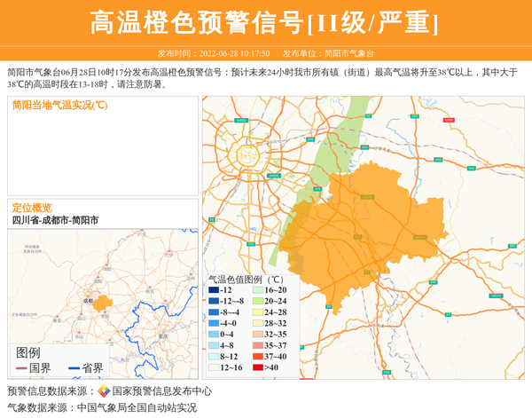Click the 定位概览 panel heading
Image resolution: width=532 pixels, height=418 pixels.
(32, 207)
